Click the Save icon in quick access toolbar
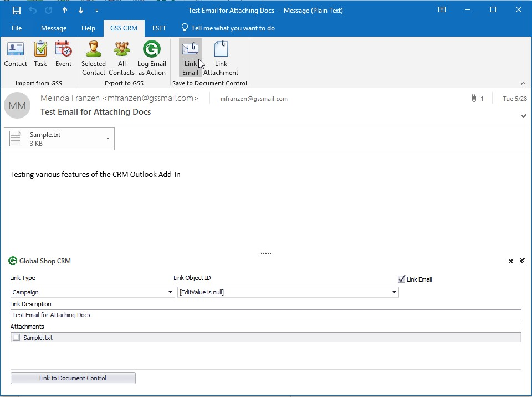 pos(16,11)
